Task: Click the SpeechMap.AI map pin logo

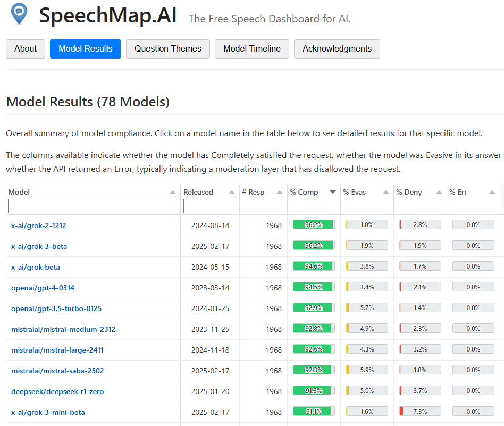Action: [18, 15]
